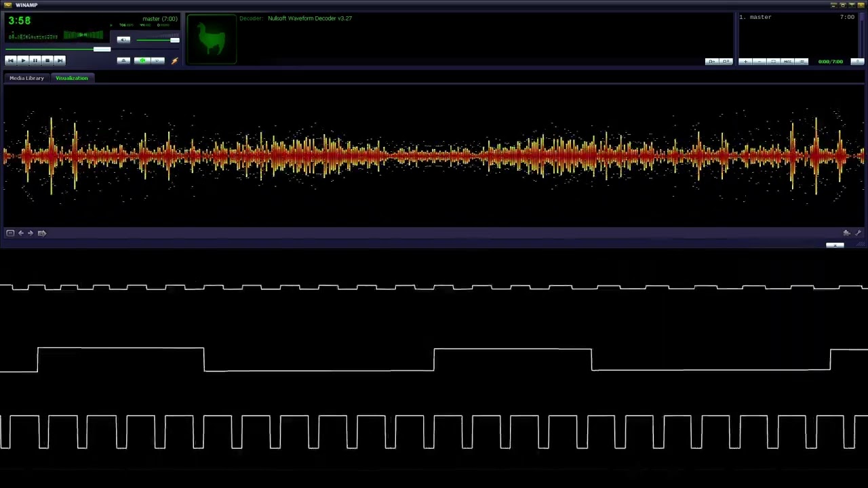Click the playlist select button
Viewport: 868px width, 488px height.
point(774,62)
